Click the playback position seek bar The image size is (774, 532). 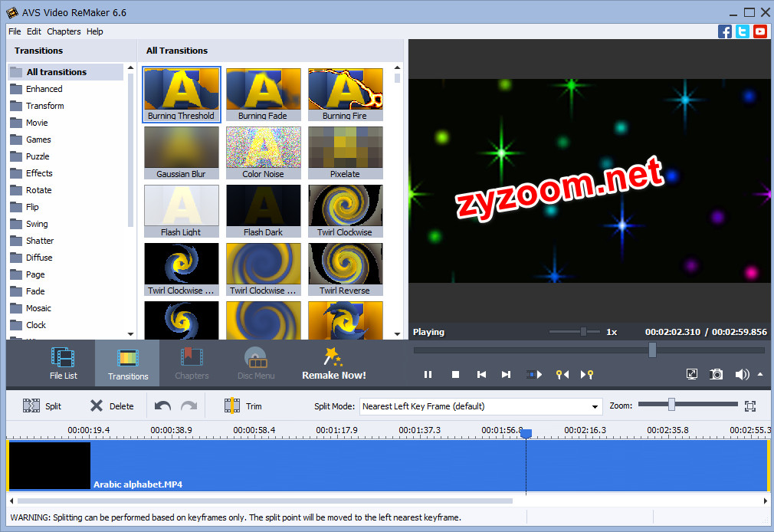589,350
